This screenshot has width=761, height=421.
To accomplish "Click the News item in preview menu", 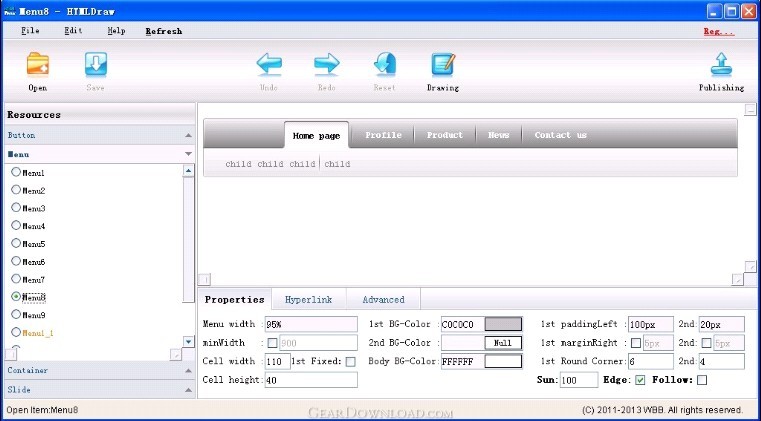I will point(498,135).
